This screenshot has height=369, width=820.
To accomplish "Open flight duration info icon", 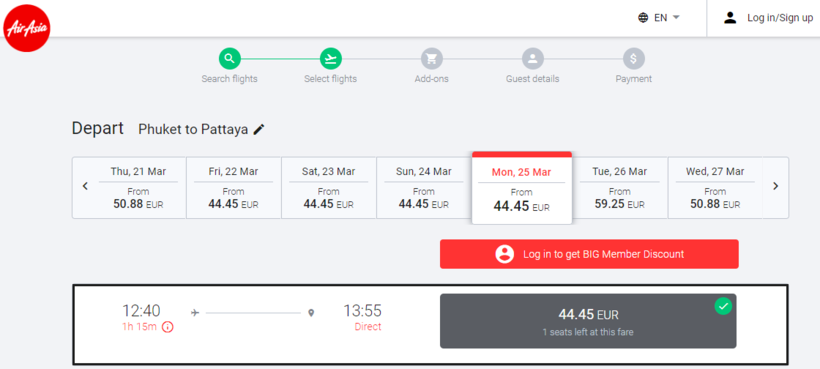I will (167, 327).
